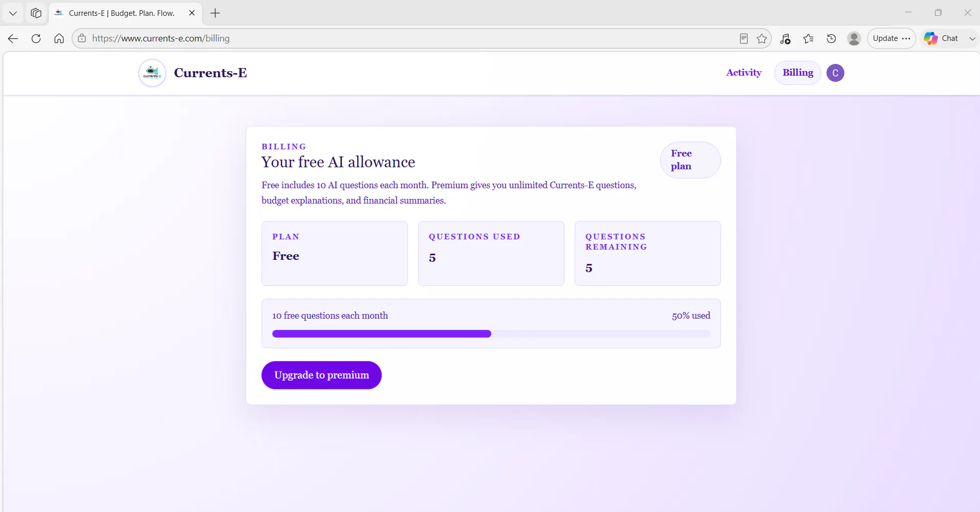Click the browser Update button
This screenshot has width=980, height=512.
(891, 38)
